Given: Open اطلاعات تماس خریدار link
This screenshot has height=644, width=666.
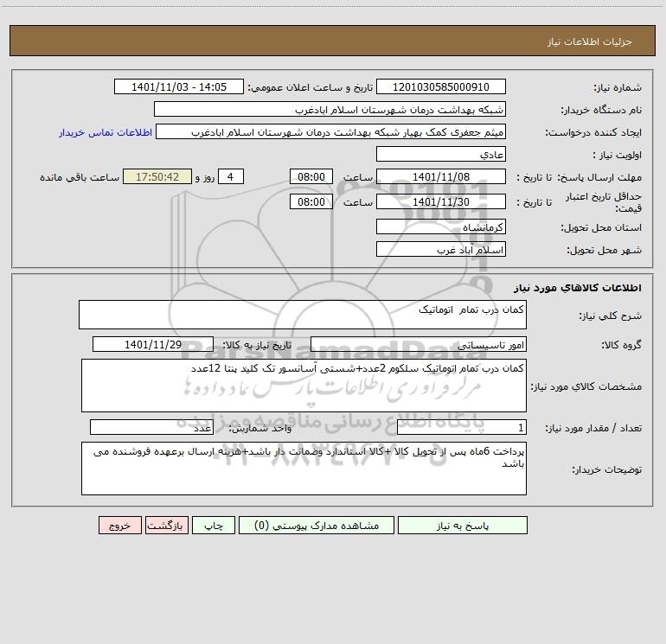Looking at the screenshot, I should 106,132.
